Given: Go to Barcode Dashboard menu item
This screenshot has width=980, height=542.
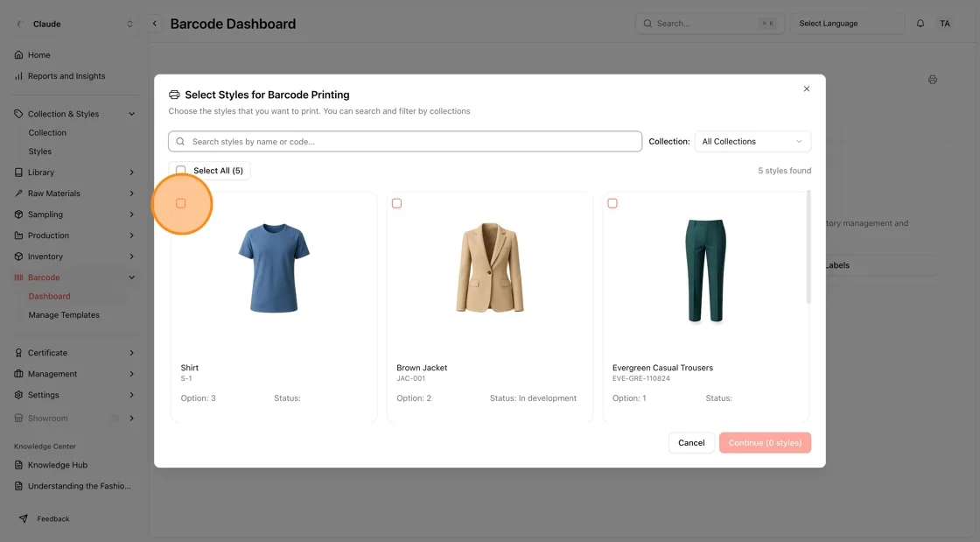Looking at the screenshot, I should (x=49, y=296).
